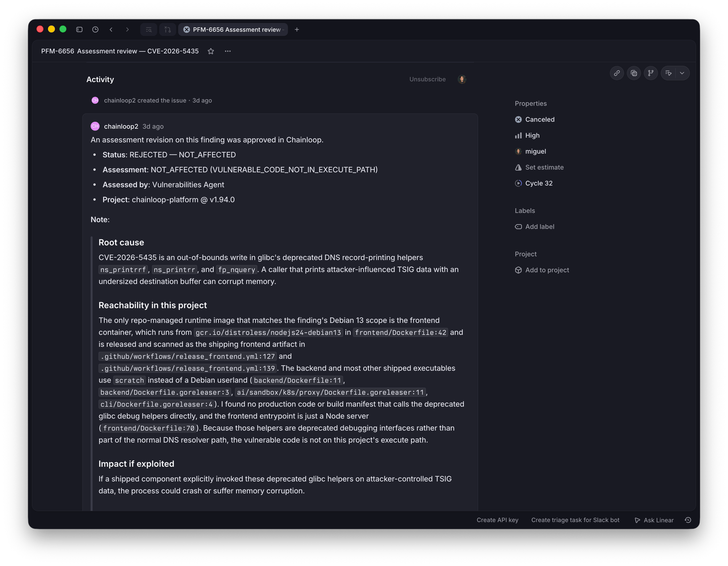Change the High priority property

click(x=527, y=135)
